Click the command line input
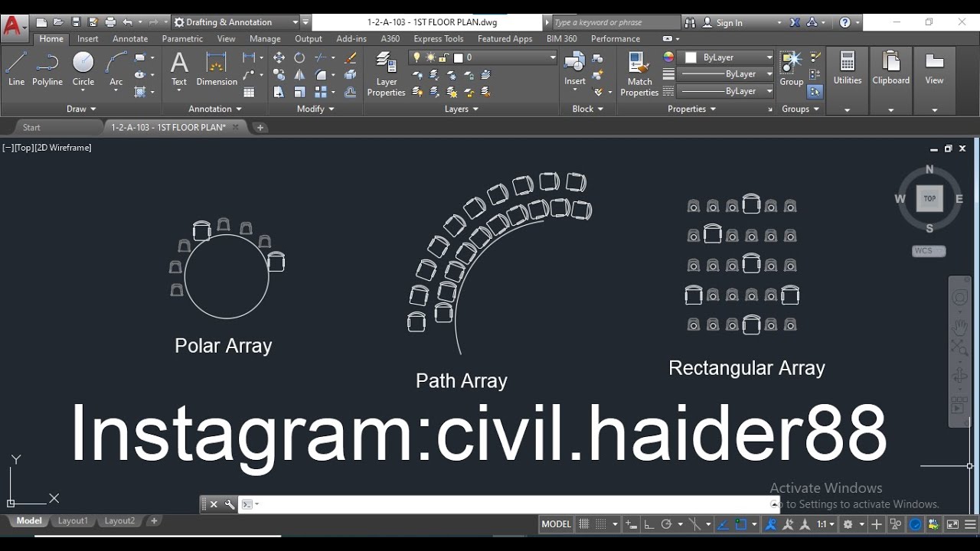 (x=509, y=504)
